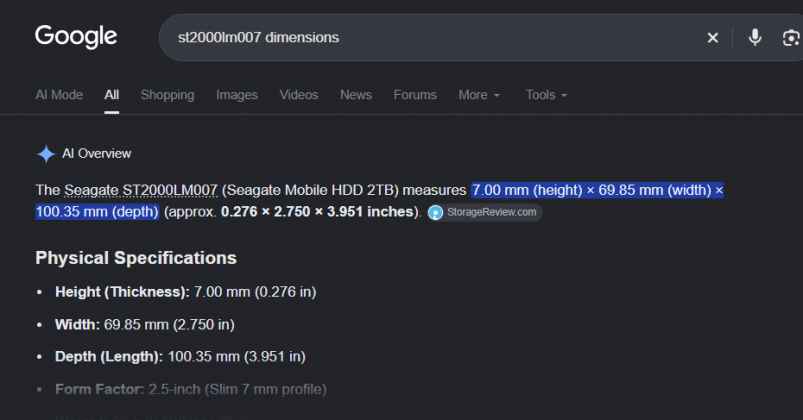Open the Videos tab
Screen dimensions: 803x420
pos(299,95)
